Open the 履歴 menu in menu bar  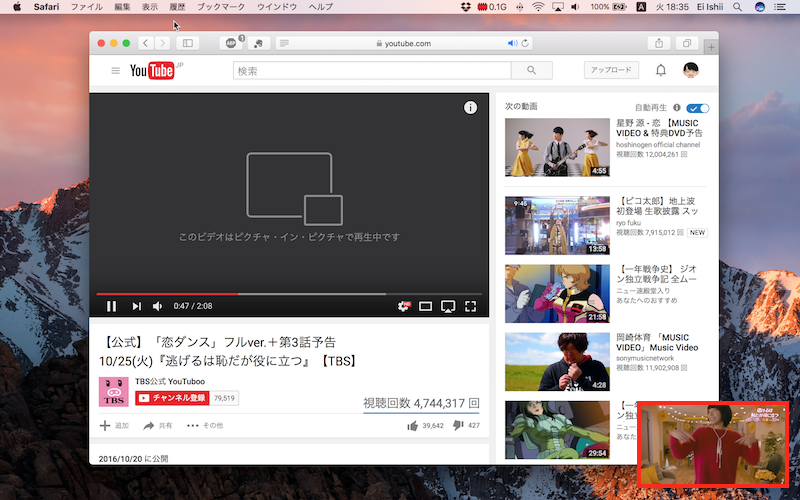177,7
